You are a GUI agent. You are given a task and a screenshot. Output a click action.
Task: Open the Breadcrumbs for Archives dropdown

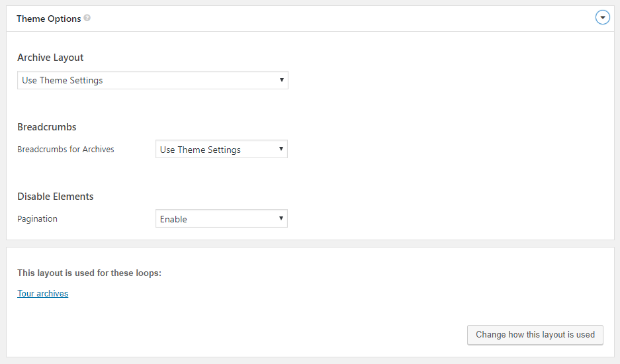coord(222,149)
